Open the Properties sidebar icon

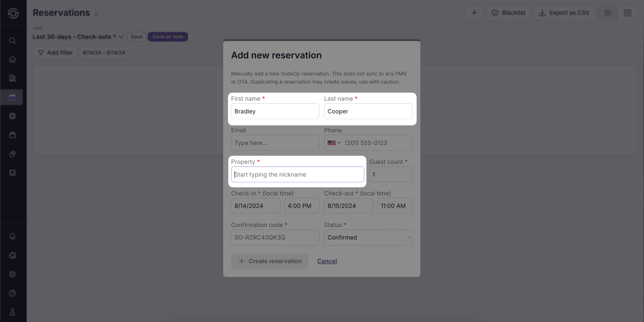click(12, 78)
